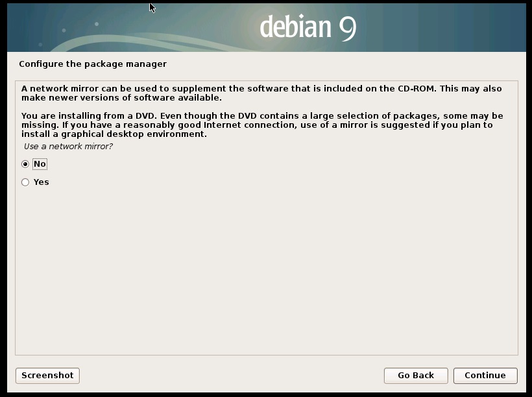
Task: Click the numeral 9 in the logo
Action: point(347,28)
